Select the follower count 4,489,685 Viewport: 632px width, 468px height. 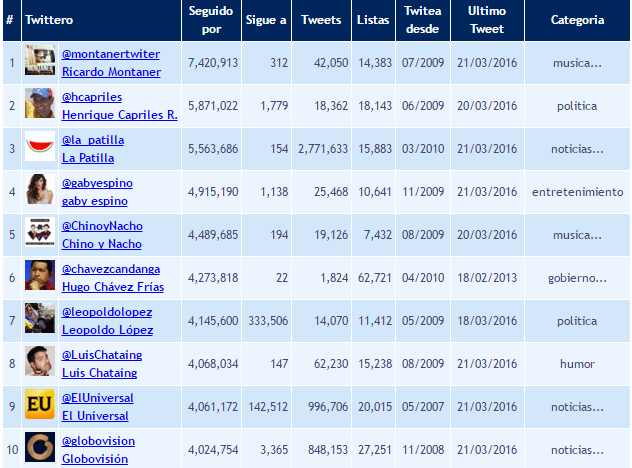tap(213, 235)
